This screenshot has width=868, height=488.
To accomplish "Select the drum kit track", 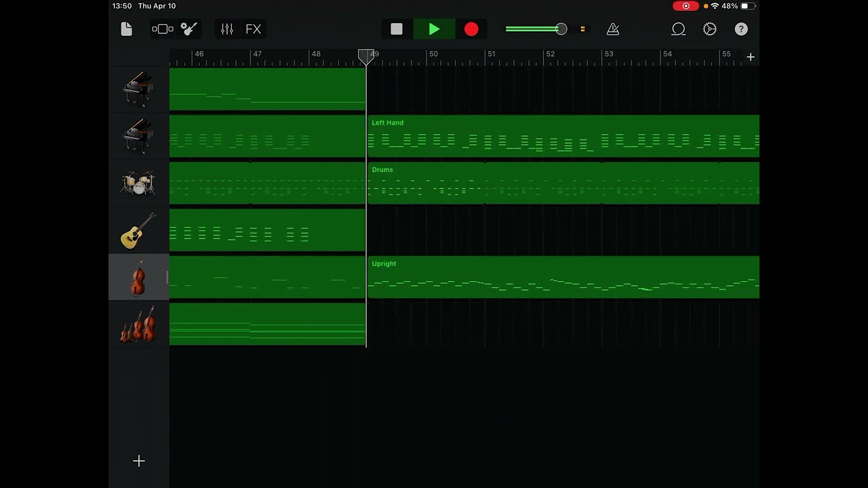I will [138, 183].
